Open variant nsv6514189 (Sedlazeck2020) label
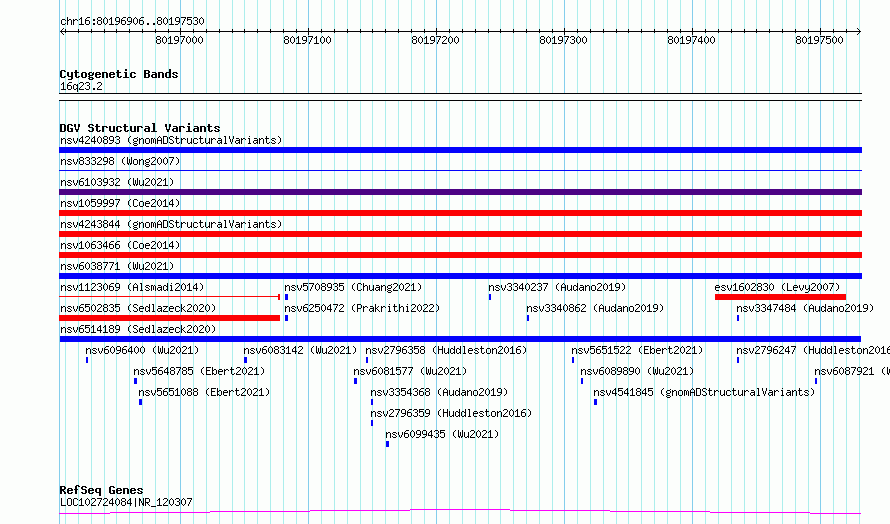 tap(138, 329)
